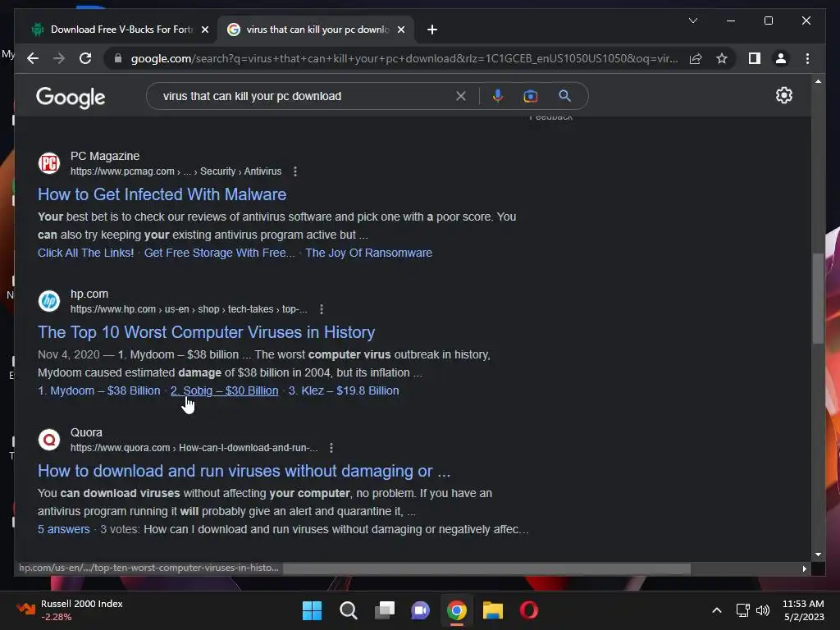The image size is (840, 630).
Task: Expand the tab search dropdown arrow
Action: [692, 21]
